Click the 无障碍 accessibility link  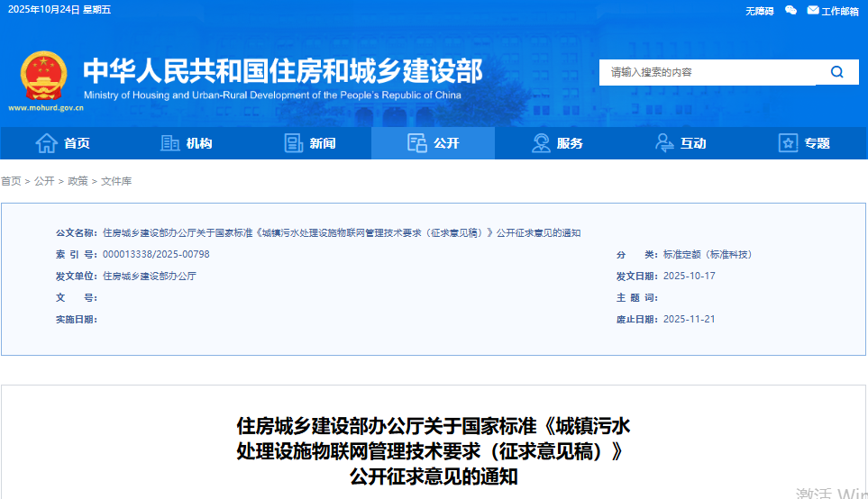[759, 11]
